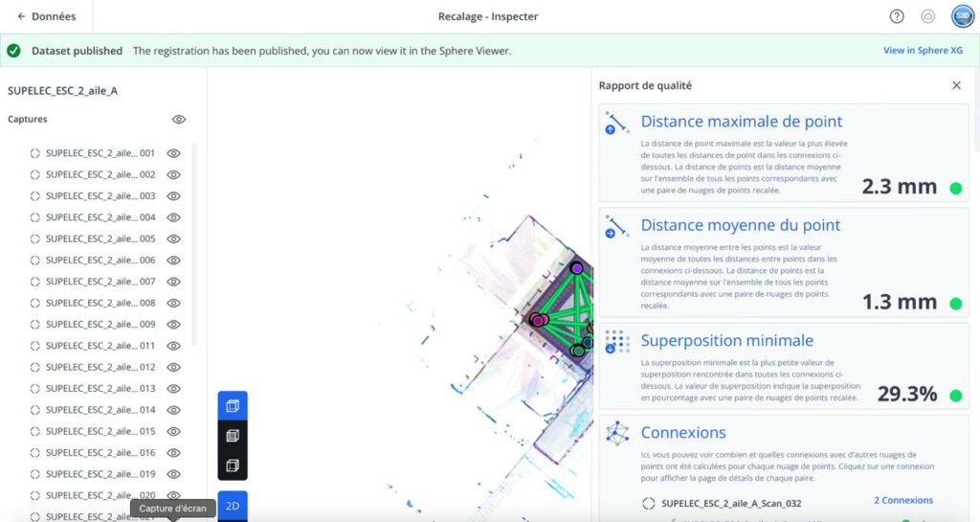
Task: Select scan row SUPELEC_ESC_2_aile...001
Action: coord(100,153)
